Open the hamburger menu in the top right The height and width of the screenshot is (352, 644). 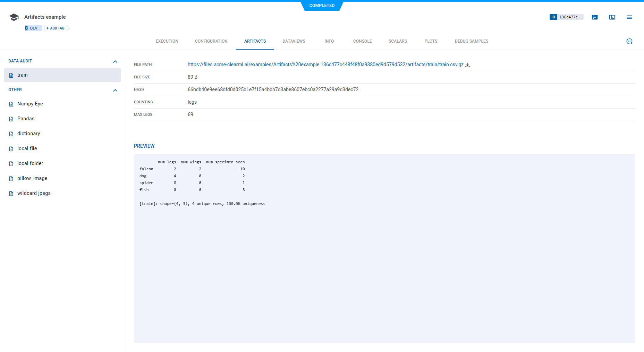[629, 17]
